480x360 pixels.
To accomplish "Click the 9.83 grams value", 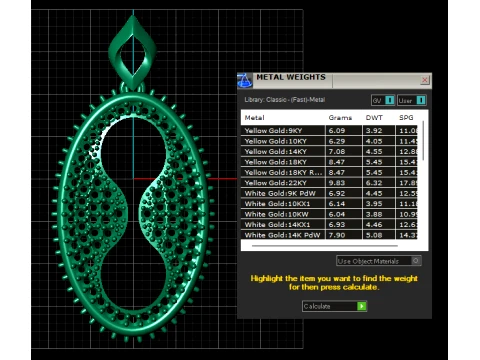I will pos(337,183).
